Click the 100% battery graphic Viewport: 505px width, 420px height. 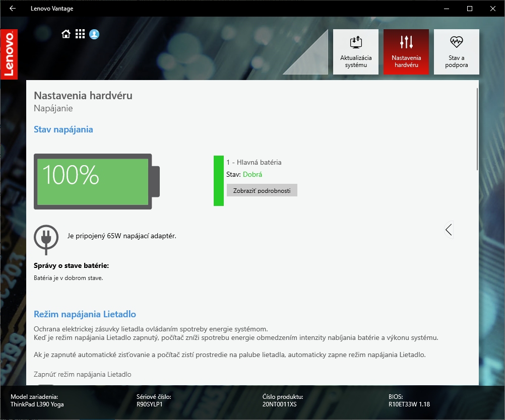pyautogui.click(x=96, y=181)
